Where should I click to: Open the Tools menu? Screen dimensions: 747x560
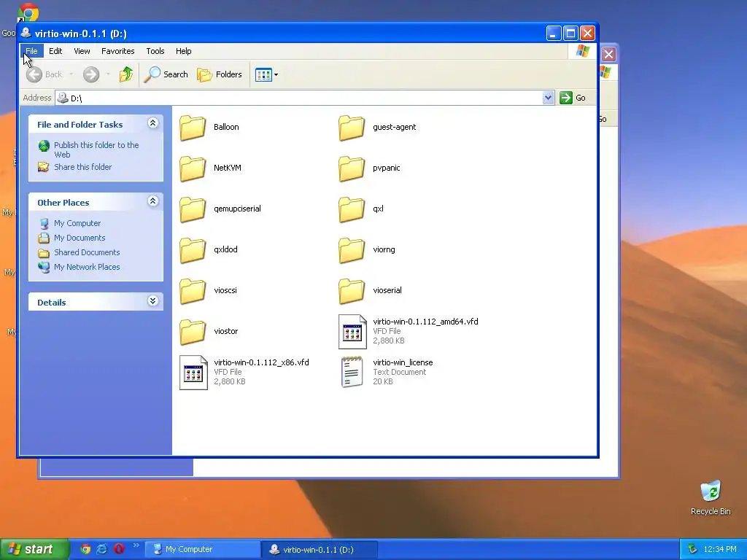tap(155, 51)
